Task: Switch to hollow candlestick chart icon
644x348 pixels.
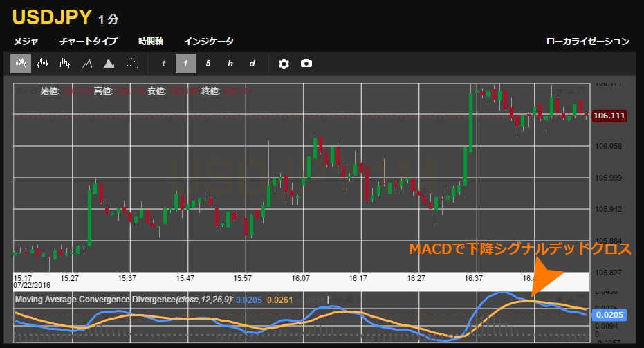Action: 43,64
